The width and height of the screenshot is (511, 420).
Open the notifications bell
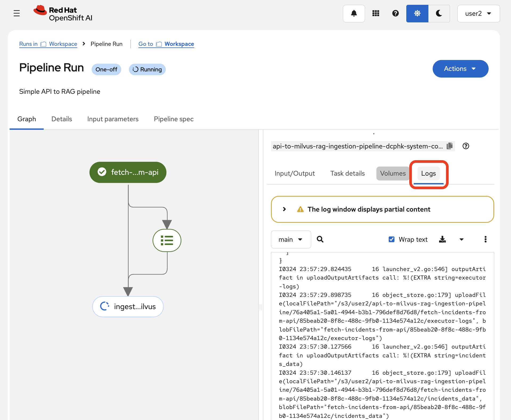[x=354, y=13]
